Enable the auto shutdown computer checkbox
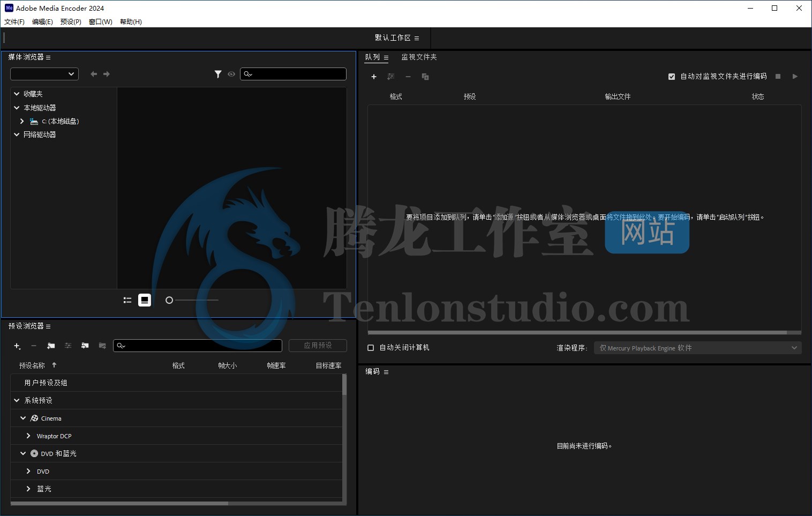Viewport: 812px width, 516px height. pos(371,348)
